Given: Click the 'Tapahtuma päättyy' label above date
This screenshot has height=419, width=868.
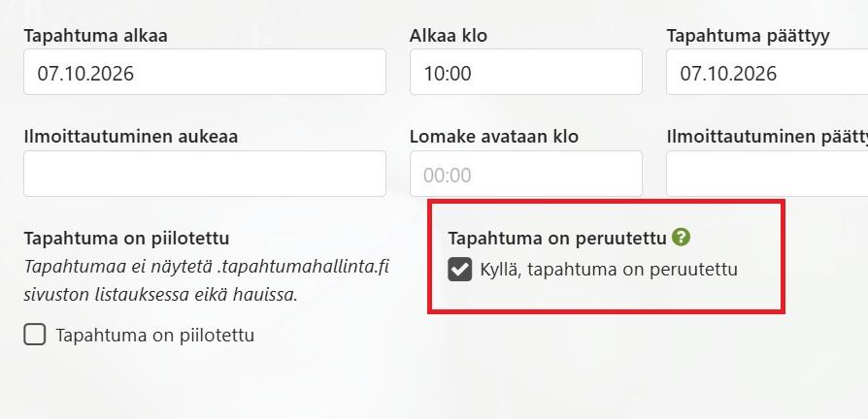Looking at the screenshot, I should click(x=748, y=36).
